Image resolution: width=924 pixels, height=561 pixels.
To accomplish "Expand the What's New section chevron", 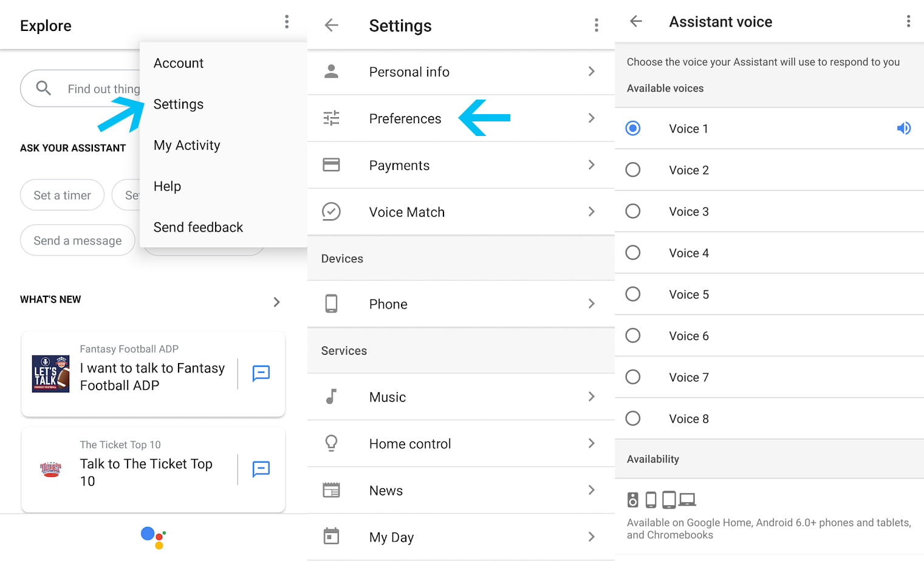I will click(276, 302).
